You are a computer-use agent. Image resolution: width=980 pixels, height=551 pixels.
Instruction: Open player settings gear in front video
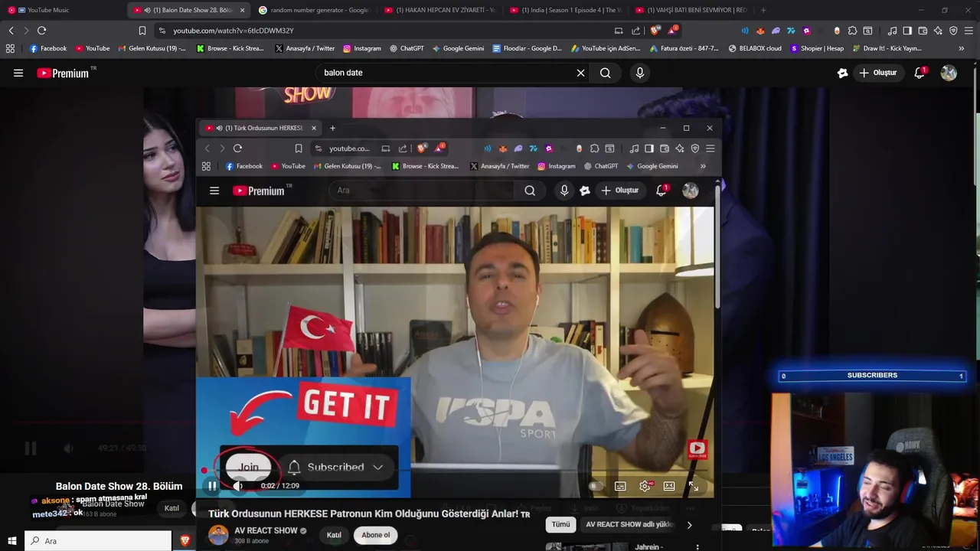[645, 486]
